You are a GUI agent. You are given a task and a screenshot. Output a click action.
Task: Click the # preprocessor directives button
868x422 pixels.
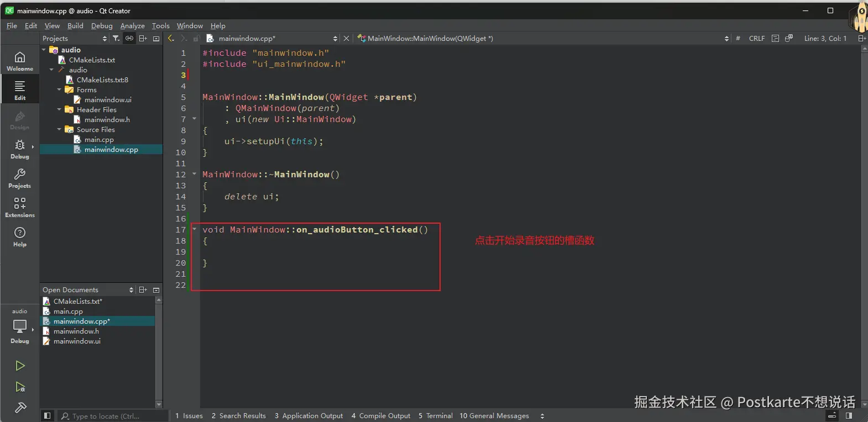point(738,38)
